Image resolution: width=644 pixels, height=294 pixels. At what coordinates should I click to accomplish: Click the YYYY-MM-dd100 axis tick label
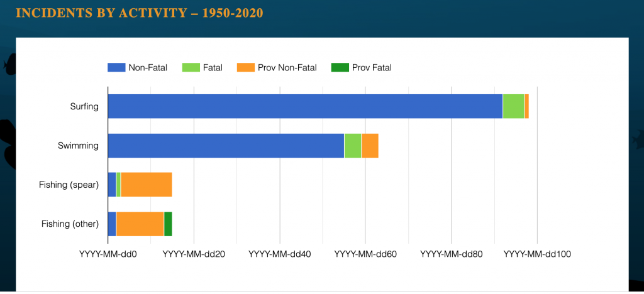(x=536, y=254)
